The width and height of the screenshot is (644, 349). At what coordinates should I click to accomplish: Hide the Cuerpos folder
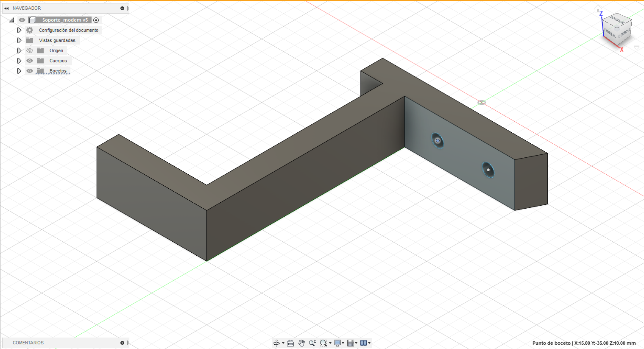(x=29, y=60)
